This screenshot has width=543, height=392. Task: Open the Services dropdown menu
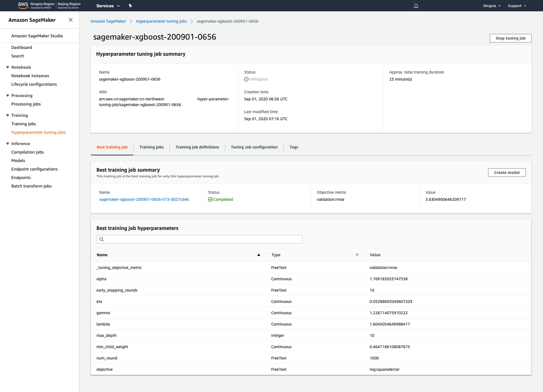point(108,6)
